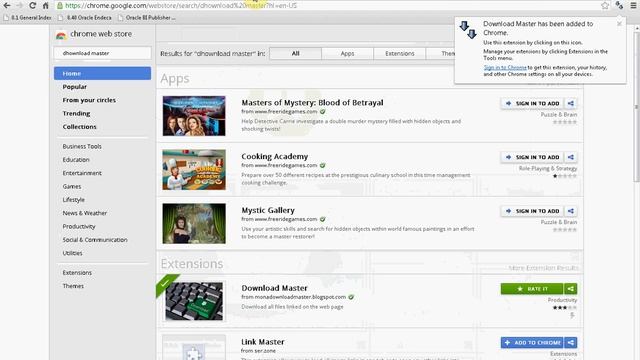
Task: Open Popular in the sidebar
Action: (75, 87)
